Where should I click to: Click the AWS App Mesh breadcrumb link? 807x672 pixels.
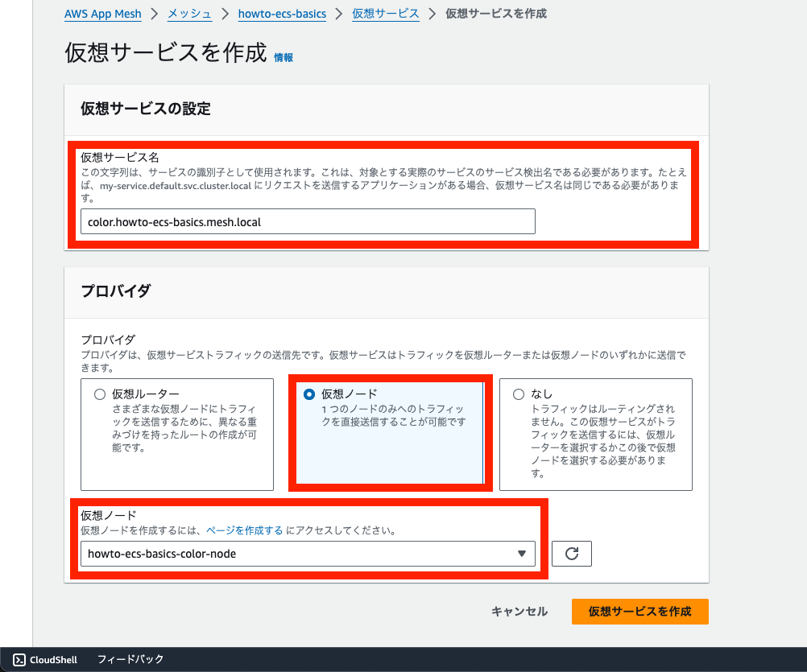click(x=103, y=14)
